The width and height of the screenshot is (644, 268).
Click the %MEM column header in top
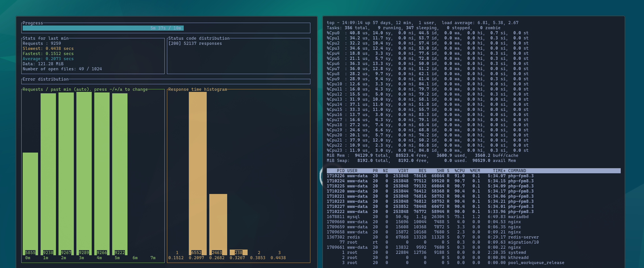point(475,171)
